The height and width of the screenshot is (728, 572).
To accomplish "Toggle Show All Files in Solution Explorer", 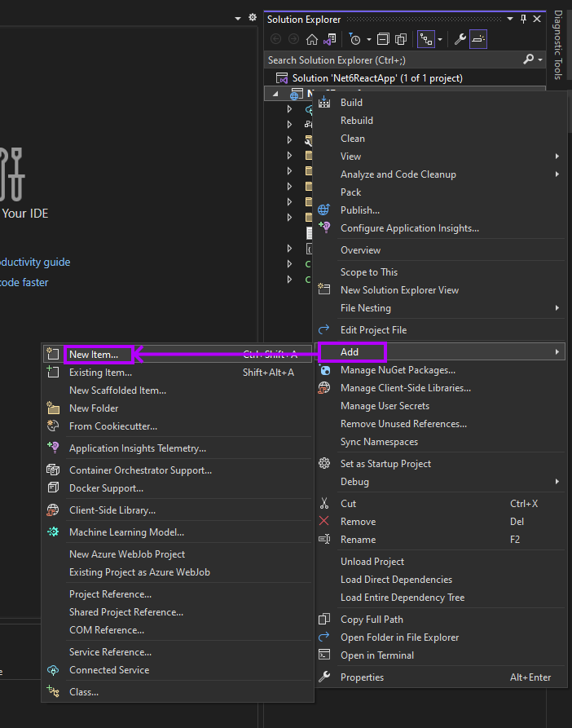I will 401,39.
